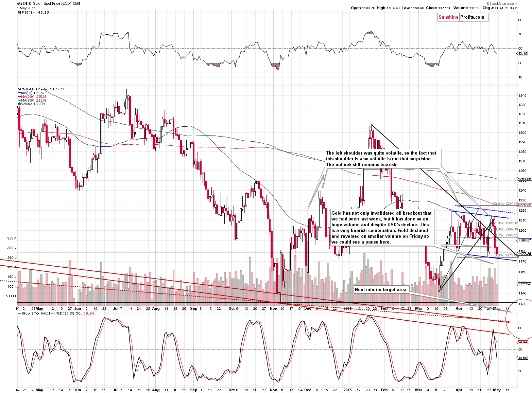Click the 38.50 stochastic axis tag
This screenshot has width=532, height=393.
coord(522,358)
